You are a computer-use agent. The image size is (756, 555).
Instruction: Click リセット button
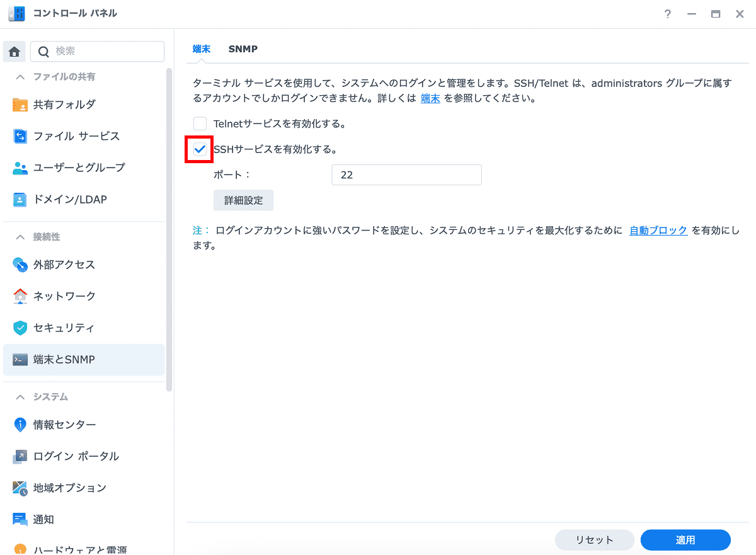click(x=594, y=540)
